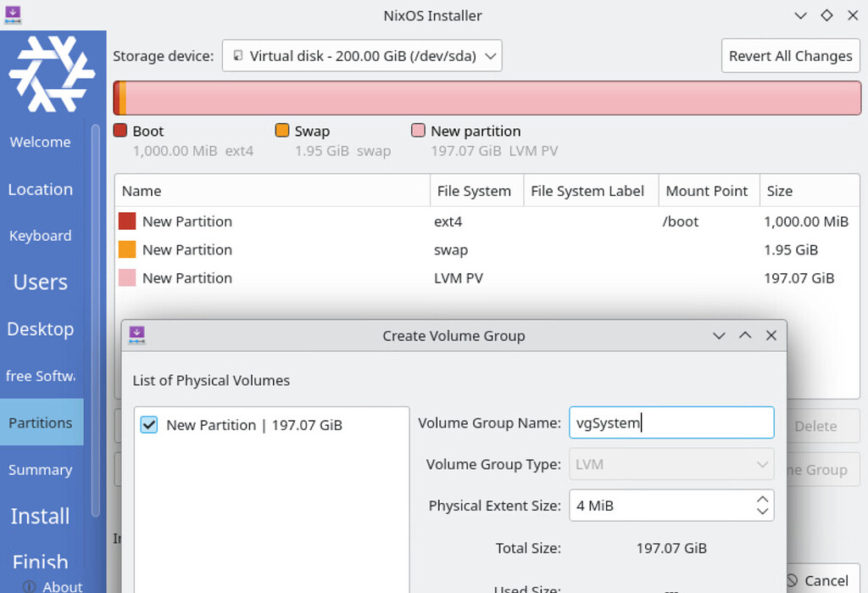
Task: Select the ext4 /boot partition row
Action: pyautogui.click(x=487, y=221)
